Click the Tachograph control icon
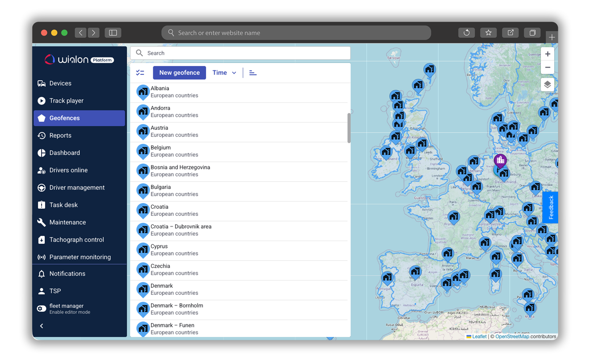The image size is (590, 364). (x=41, y=240)
